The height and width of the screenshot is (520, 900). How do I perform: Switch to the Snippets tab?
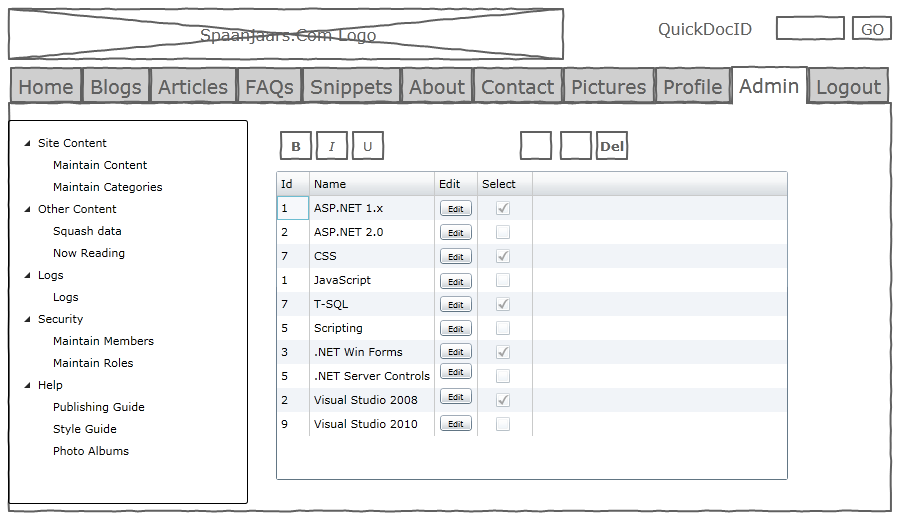pyautogui.click(x=351, y=87)
